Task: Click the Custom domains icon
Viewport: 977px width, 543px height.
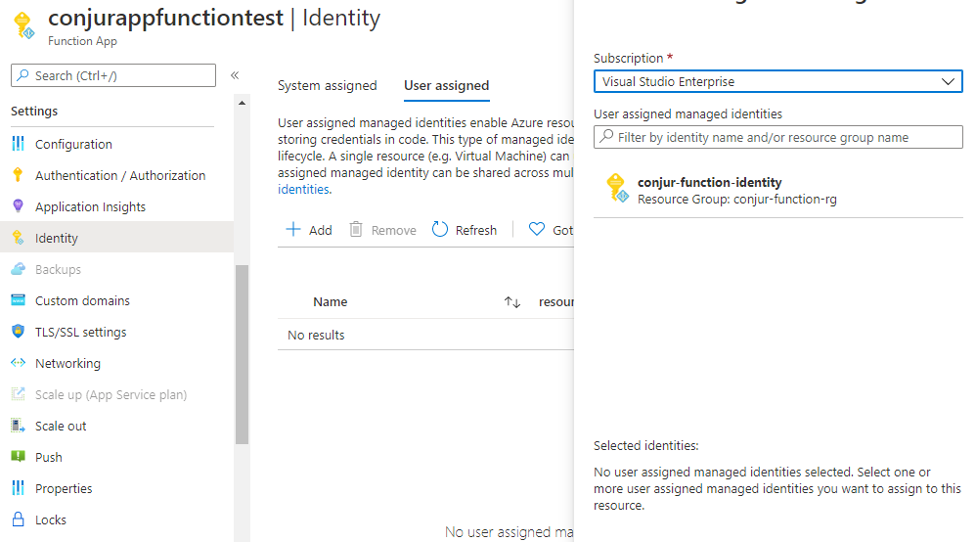Action: coord(17,300)
